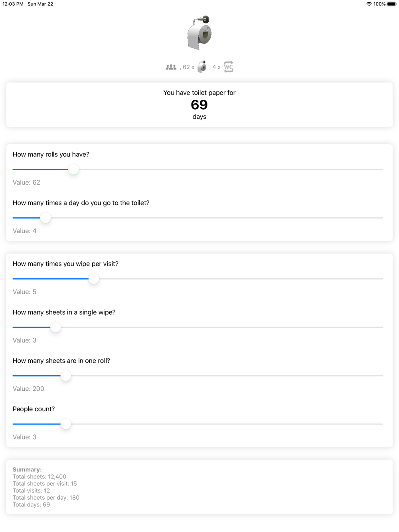Screen dimensions: 399x532
Task: Click the toilet visits per day slider thumb
Action: [x=45, y=218]
